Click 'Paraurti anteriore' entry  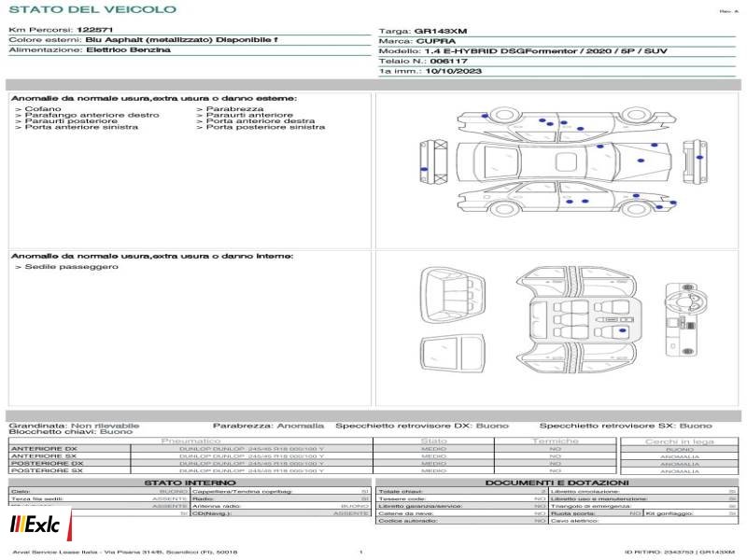(x=245, y=115)
